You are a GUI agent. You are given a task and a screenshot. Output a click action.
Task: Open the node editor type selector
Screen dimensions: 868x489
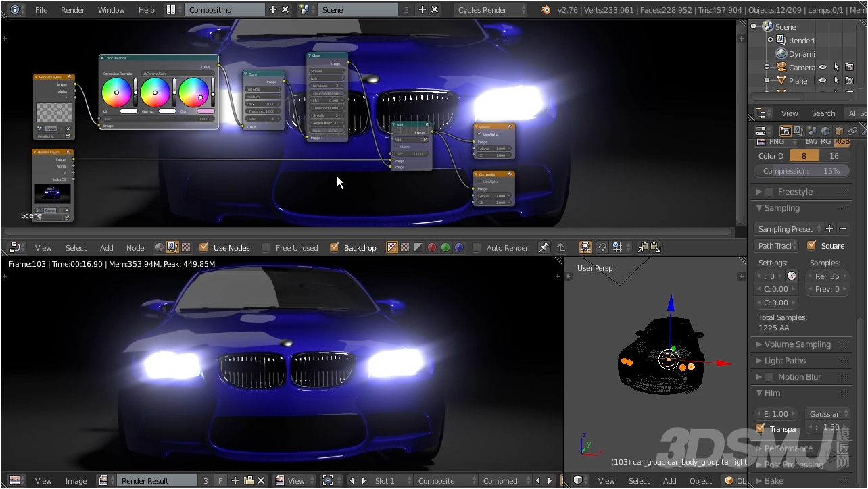[x=18, y=248]
